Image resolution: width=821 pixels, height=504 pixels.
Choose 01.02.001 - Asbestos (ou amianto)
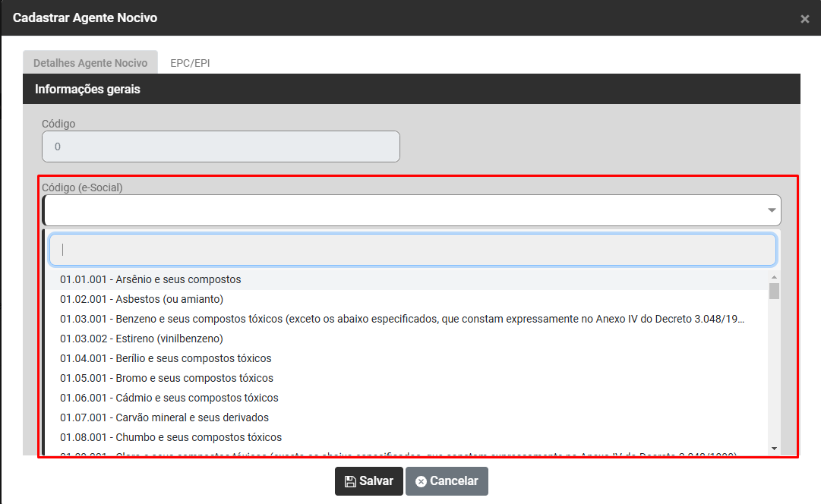click(x=406, y=299)
